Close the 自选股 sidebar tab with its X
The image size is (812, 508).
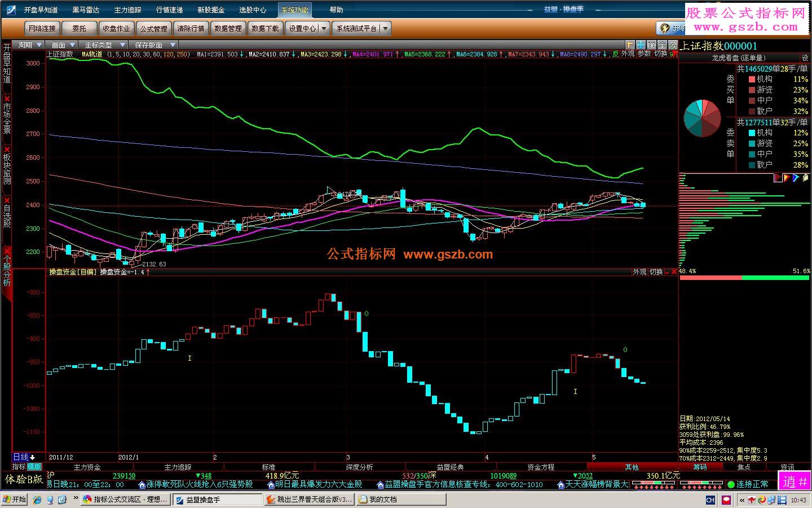(7, 200)
